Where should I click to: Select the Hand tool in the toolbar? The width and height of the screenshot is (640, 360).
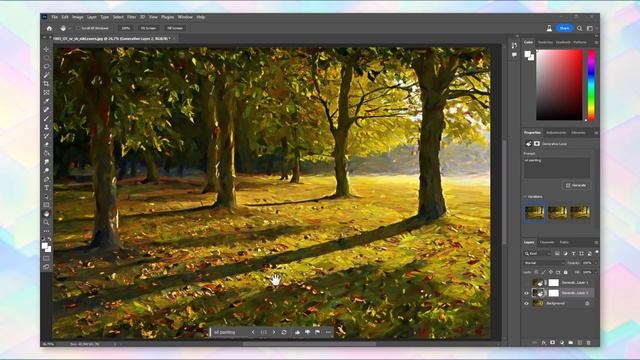pyautogui.click(x=46, y=214)
